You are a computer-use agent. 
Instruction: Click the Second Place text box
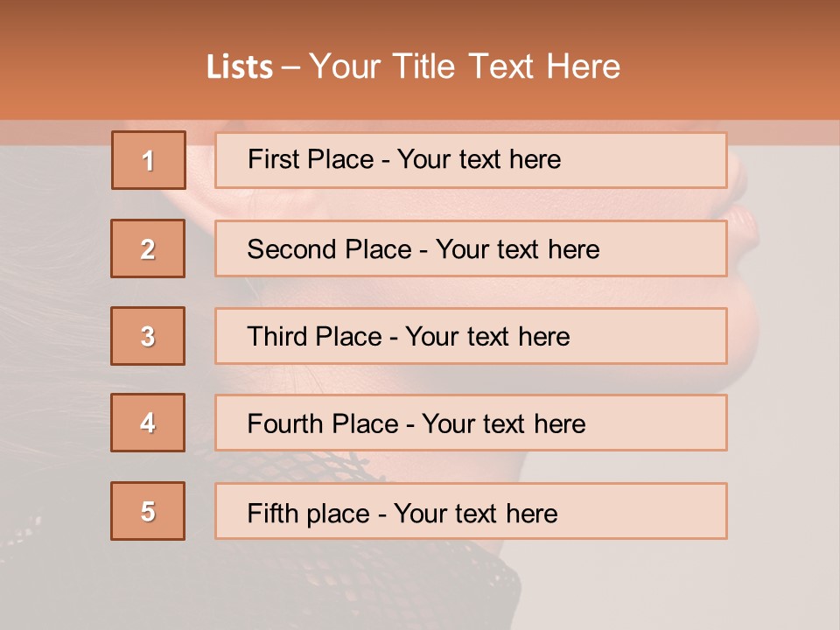pos(471,248)
